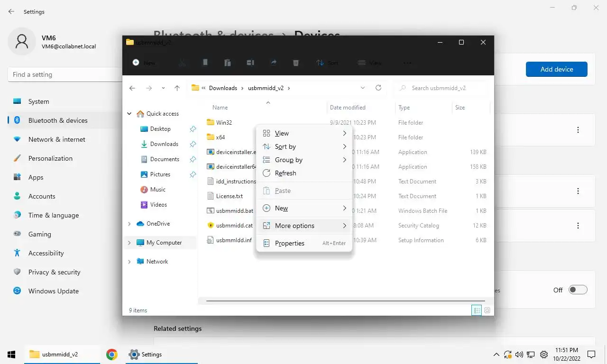Select the usbmmIdd.inf file
The image size is (607, 364).
click(230, 240)
